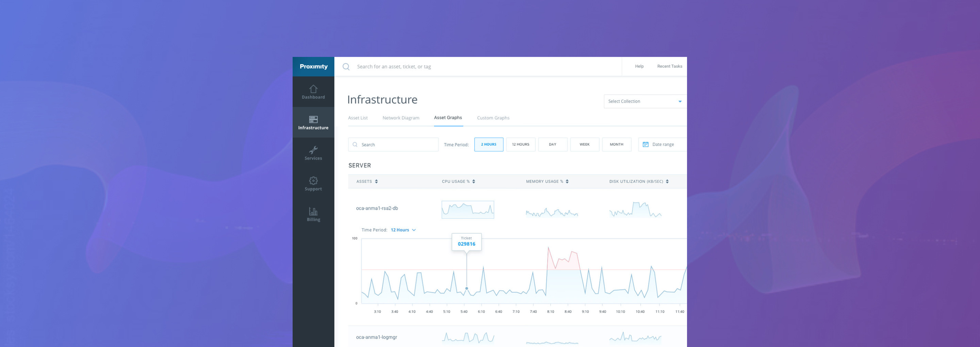Switch to the Network Diagram tab
This screenshot has height=347, width=980.
tap(401, 118)
